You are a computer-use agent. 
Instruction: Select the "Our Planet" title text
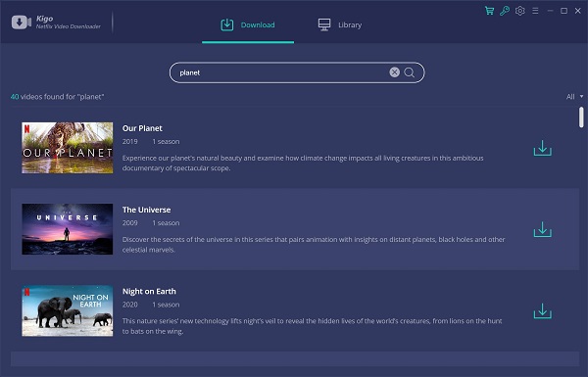coord(142,128)
